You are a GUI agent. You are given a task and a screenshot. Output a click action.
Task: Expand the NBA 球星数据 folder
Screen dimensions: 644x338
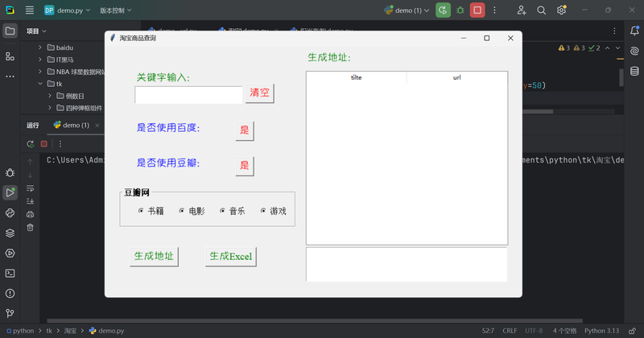tap(39, 72)
